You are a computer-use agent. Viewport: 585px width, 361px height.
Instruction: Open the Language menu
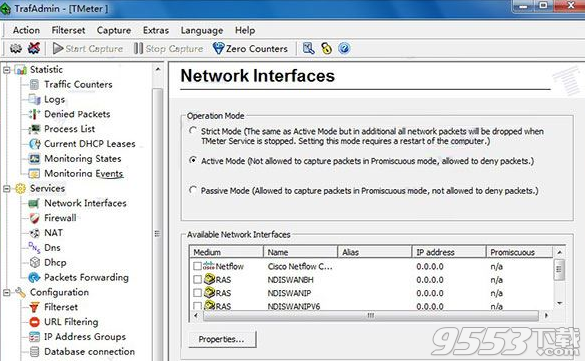[x=202, y=30]
